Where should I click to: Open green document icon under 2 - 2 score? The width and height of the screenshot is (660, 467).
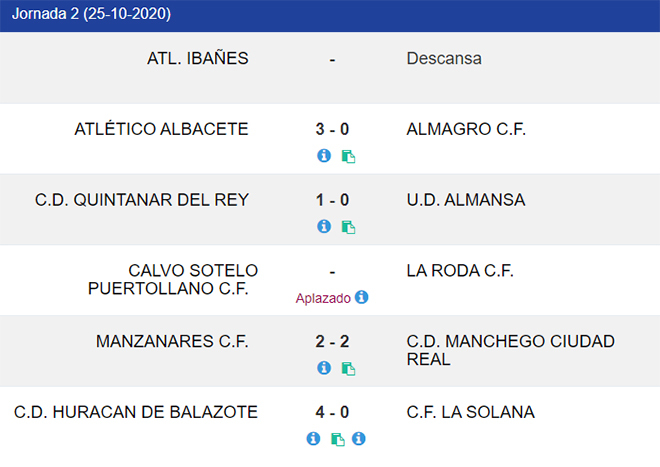coord(348,368)
